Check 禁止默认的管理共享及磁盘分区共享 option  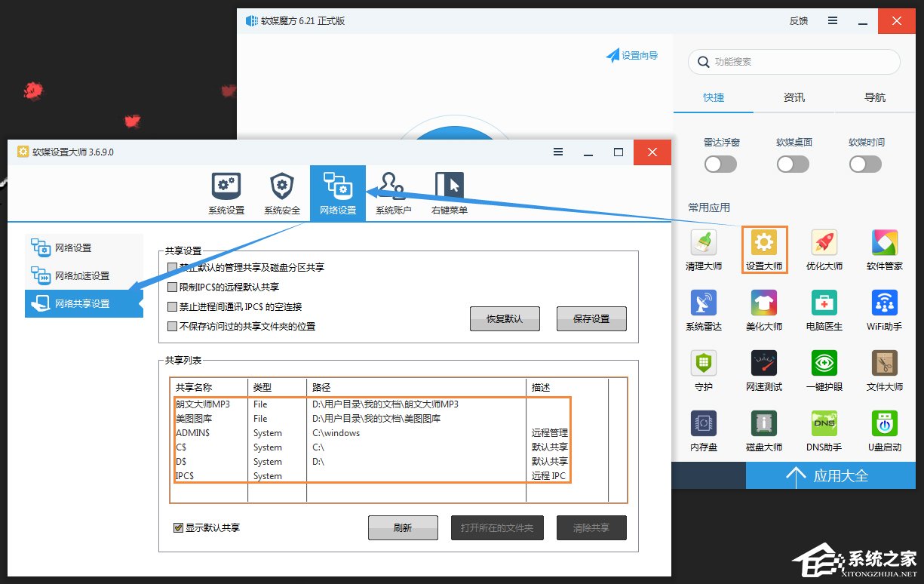171,266
